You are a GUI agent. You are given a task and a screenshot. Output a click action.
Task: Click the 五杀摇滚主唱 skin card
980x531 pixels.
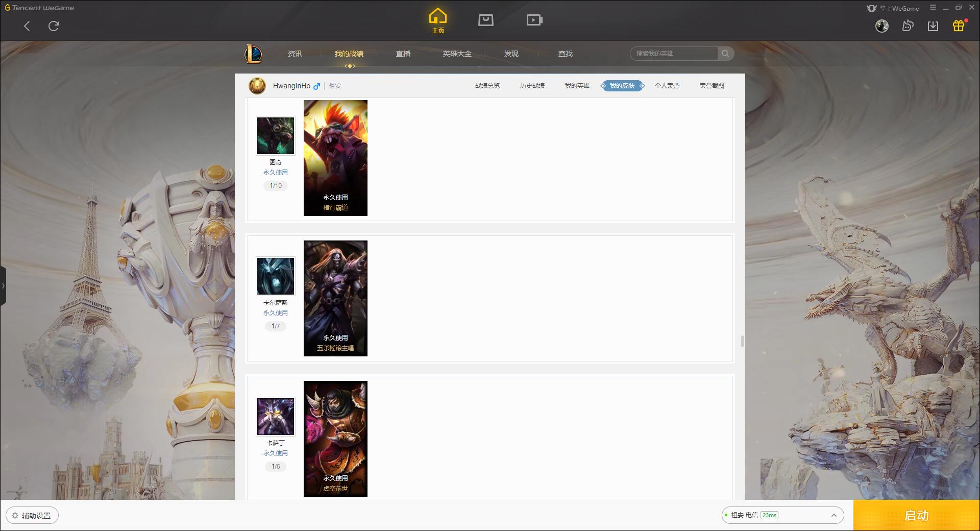pos(335,298)
